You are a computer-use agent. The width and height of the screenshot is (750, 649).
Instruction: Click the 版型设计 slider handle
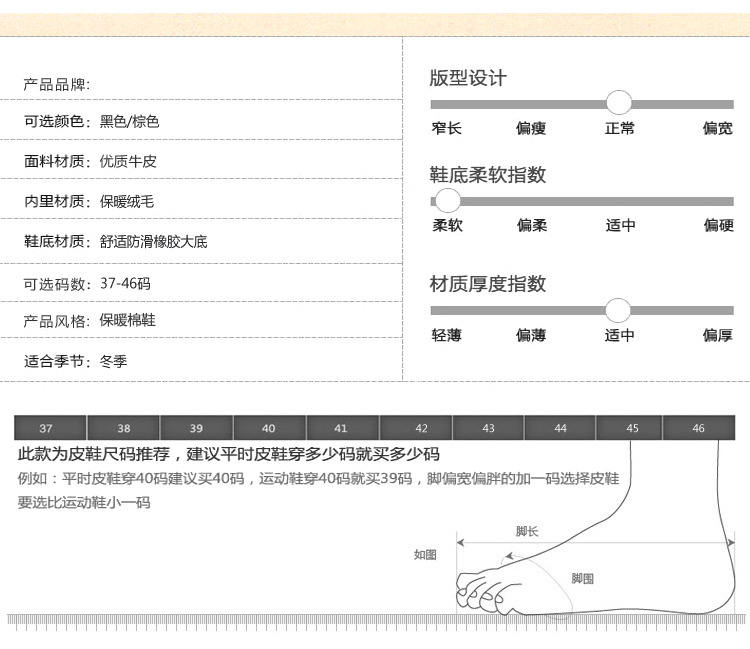tap(619, 103)
